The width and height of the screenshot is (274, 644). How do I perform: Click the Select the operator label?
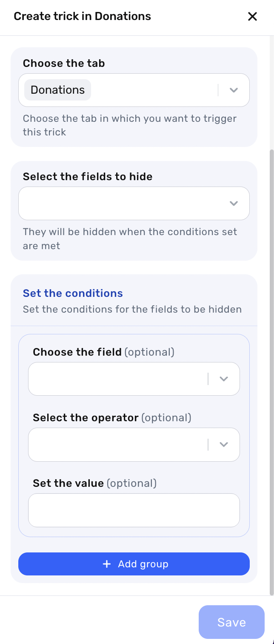86,418
